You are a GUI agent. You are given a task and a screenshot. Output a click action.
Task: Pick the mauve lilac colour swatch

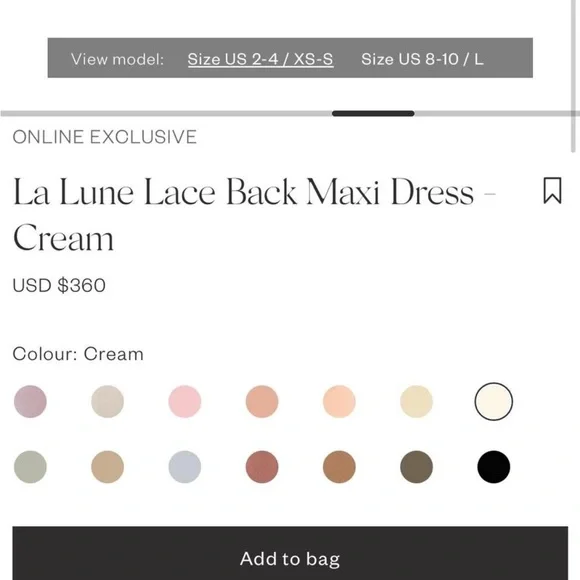(30, 401)
